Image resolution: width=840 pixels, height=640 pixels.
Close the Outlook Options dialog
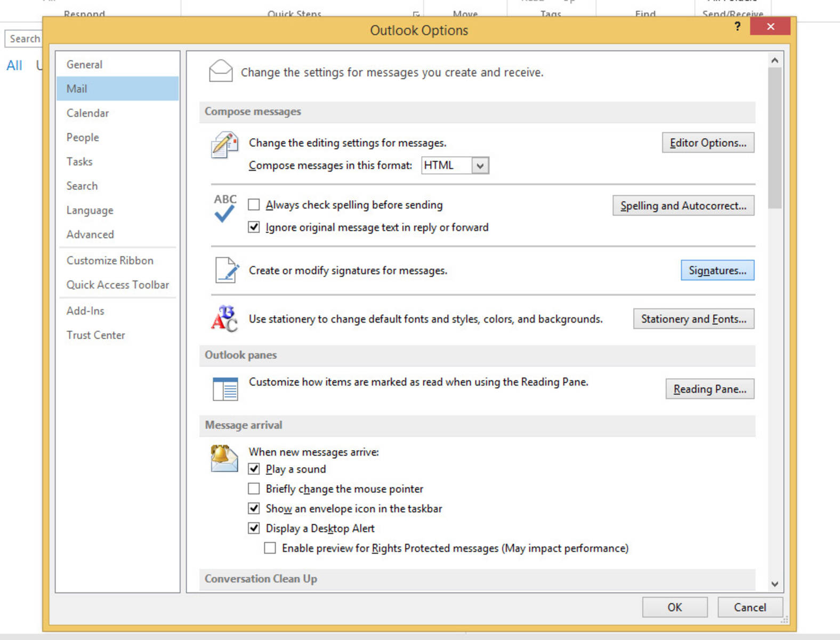pyautogui.click(x=770, y=26)
